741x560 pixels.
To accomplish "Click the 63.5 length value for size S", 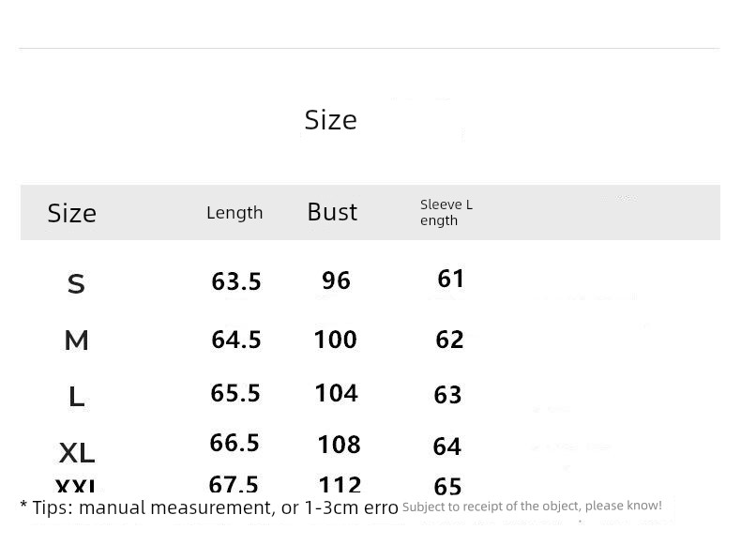I will point(236,281).
